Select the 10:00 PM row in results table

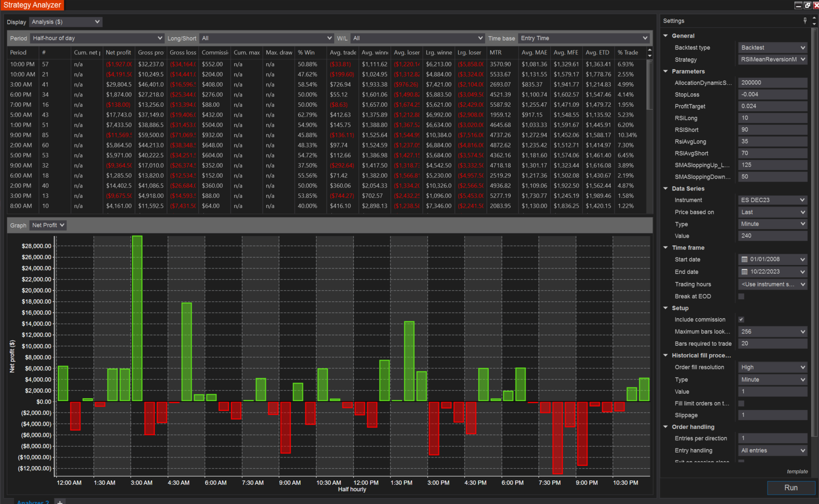327,64
